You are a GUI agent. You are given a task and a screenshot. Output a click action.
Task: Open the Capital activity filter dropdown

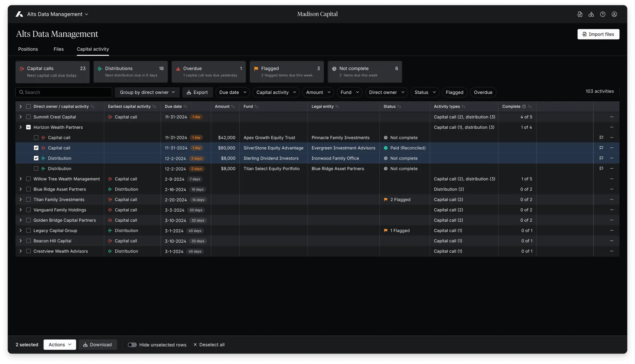pyautogui.click(x=276, y=92)
